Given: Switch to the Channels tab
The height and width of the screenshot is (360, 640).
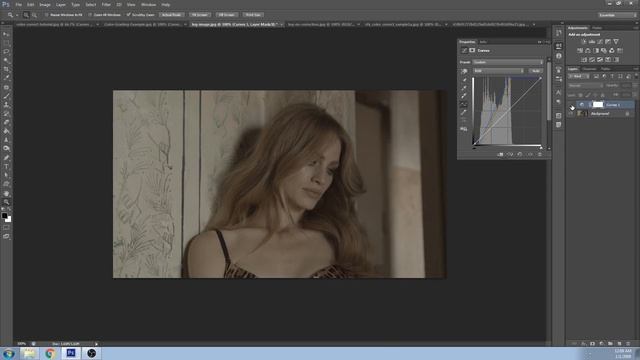Looking at the screenshot, I should (x=589, y=69).
